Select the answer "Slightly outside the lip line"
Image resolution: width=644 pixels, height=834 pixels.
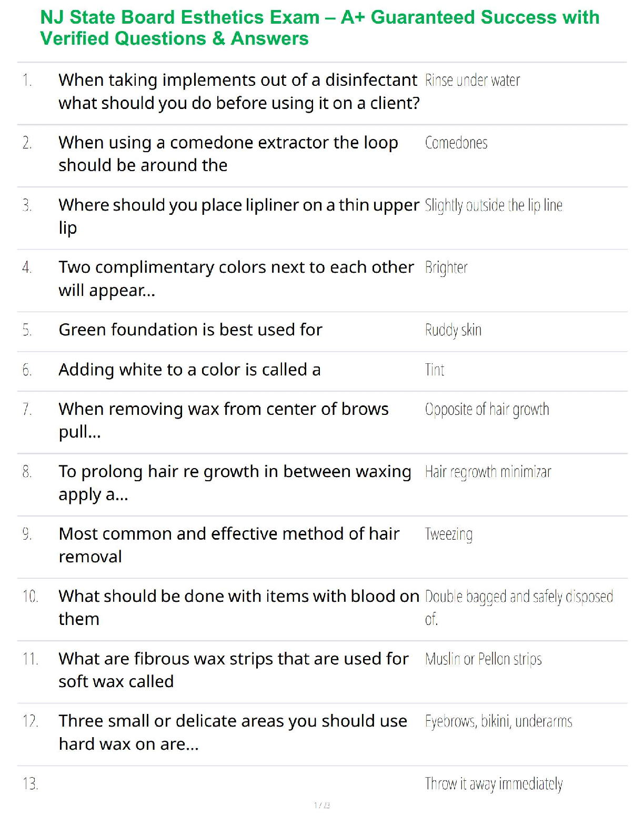(x=493, y=205)
